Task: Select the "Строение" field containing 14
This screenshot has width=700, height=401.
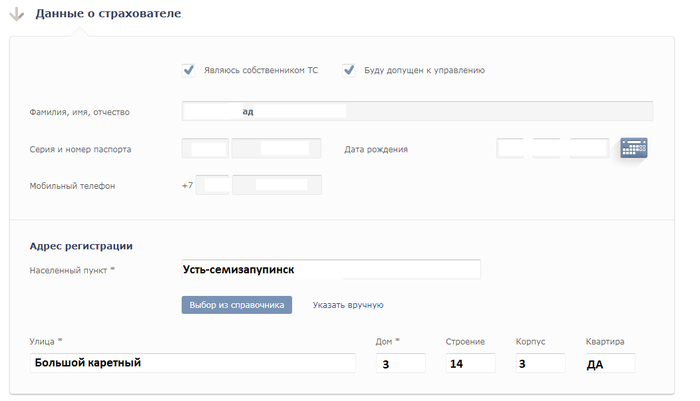Action: tap(470, 364)
